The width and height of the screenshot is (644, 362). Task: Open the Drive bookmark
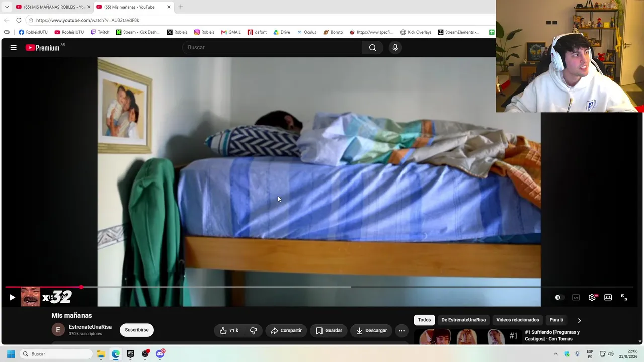point(282,32)
